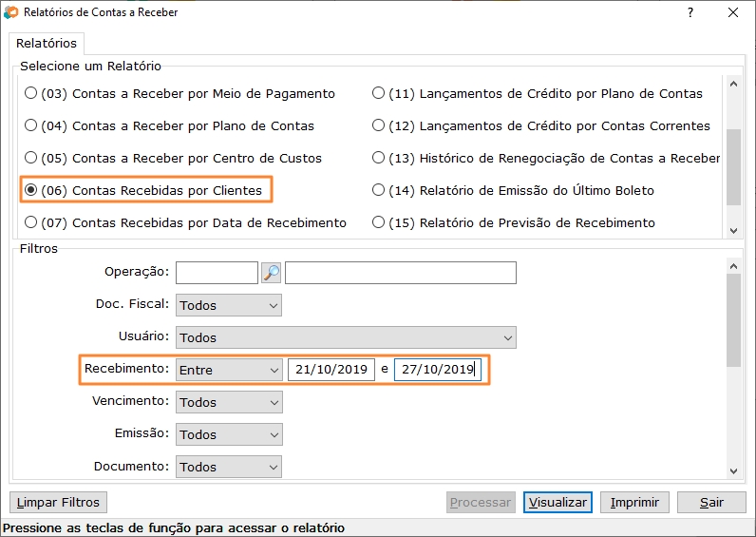
Task: Expand the Usuário combo box
Action: pos(346,337)
